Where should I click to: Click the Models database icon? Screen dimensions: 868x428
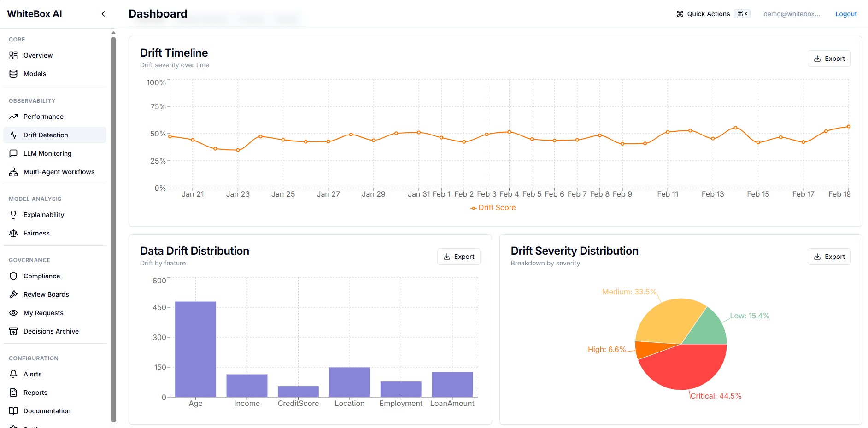click(x=13, y=74)
